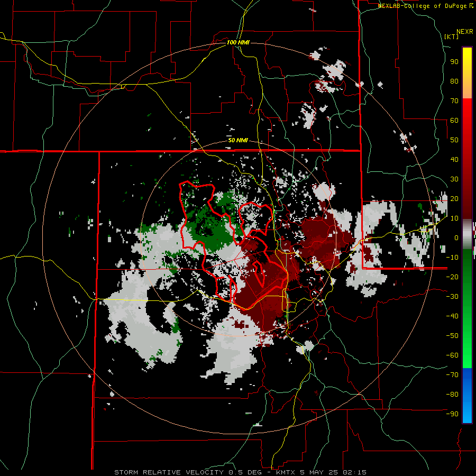The height and width of the screenshot is (476, 476).
Task: Click the 5 MAY 25 date text
Action: click(x=320, y=472)
